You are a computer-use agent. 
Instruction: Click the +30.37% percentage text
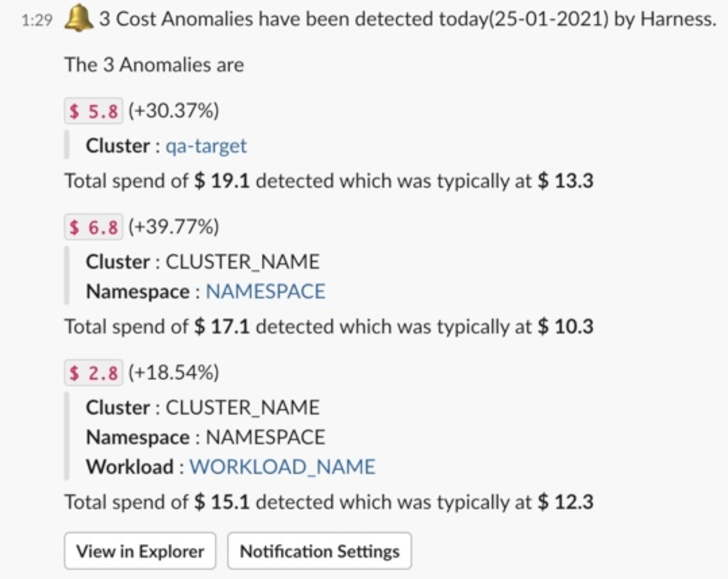(173, 110)
